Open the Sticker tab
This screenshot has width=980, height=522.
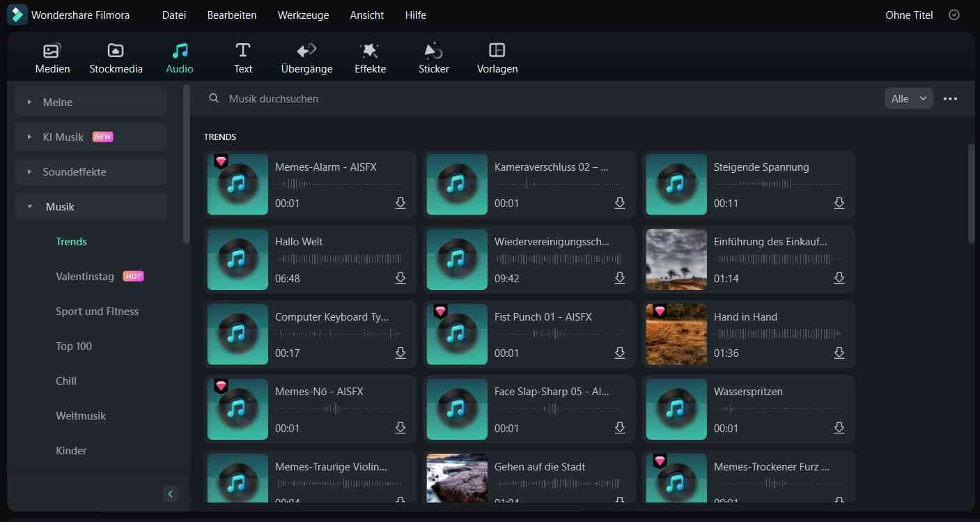(x=433, y=58)
